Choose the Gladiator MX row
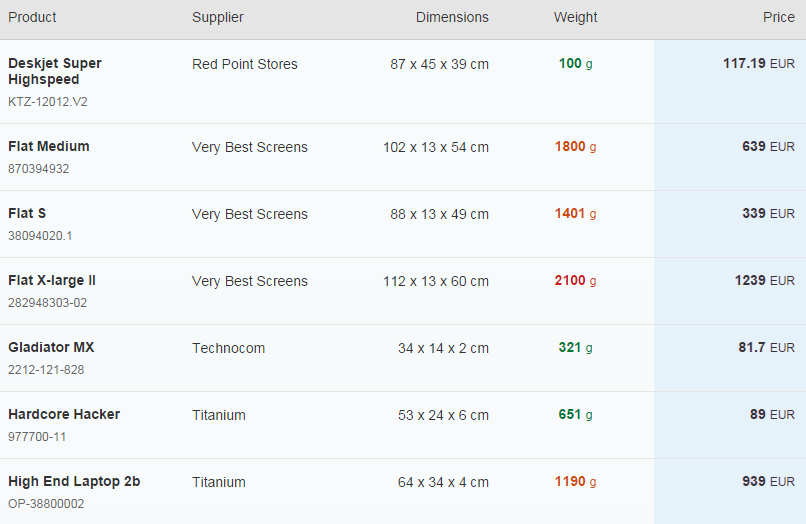Image resolution: width=806 pixels, height=524 pixels. [403, 358]
